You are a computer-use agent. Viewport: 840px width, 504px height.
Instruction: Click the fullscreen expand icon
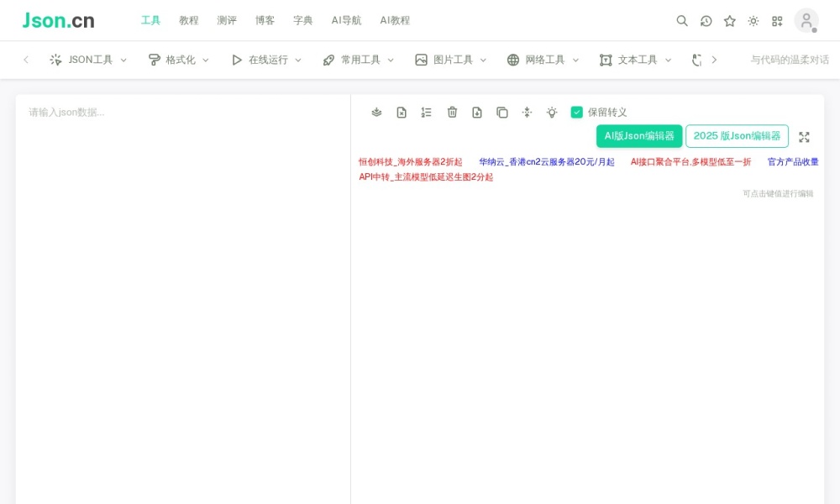click(x=804, y=137)
